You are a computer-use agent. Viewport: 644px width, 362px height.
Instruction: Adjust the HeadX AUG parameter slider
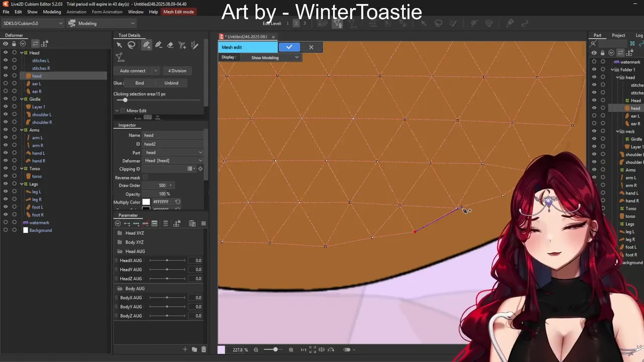click(167, 260)
